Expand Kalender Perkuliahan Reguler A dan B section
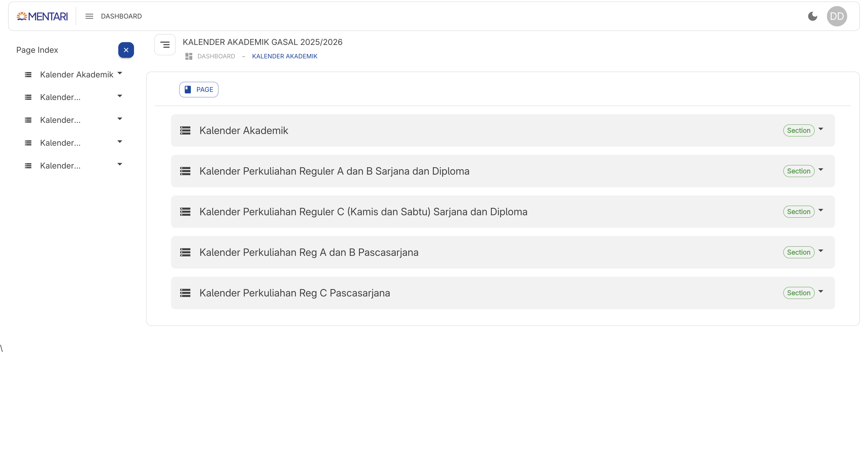 (x=821, y=170)
